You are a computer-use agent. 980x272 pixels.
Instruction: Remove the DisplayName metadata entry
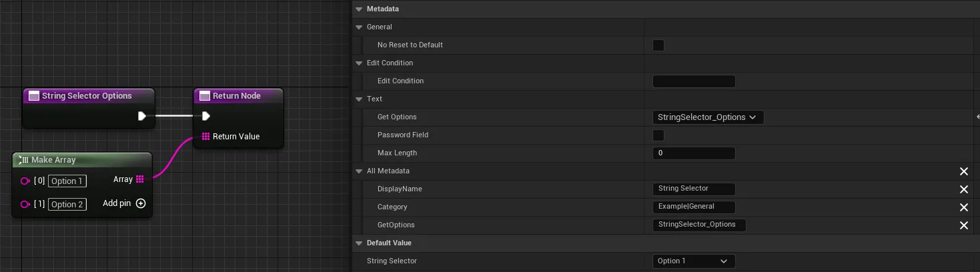963,189
